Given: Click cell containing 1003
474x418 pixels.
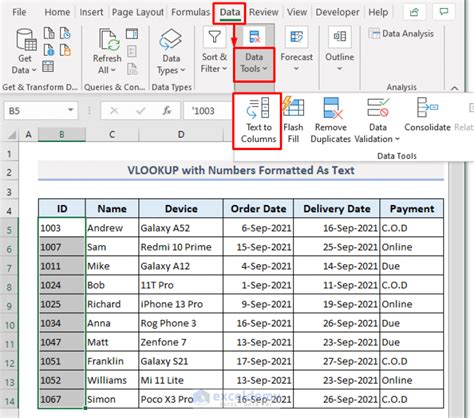Looking at the screenshot, I should pyautogui.click(x=62, y=228).
